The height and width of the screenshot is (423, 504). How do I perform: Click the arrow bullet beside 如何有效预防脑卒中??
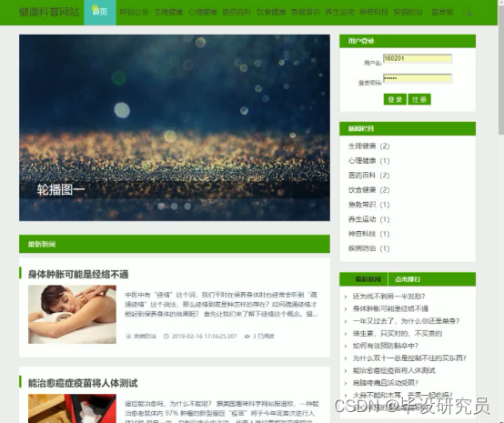coord(346,347)
